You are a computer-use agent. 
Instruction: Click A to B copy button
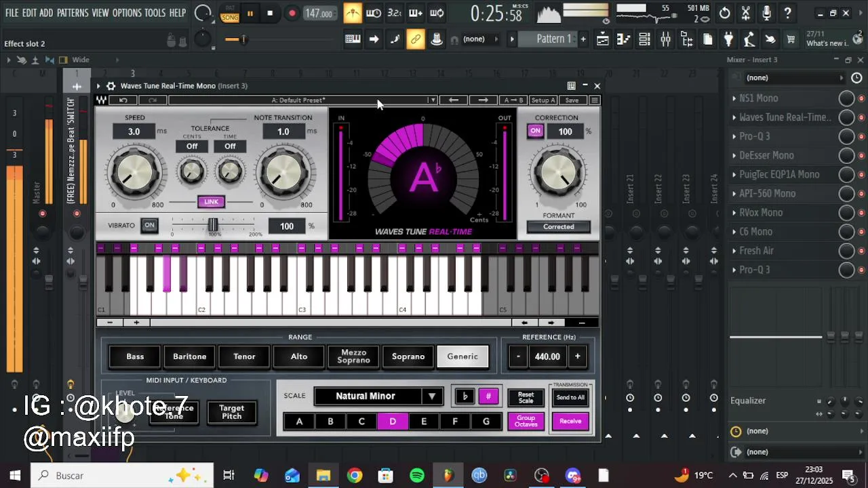click(514, 100)
